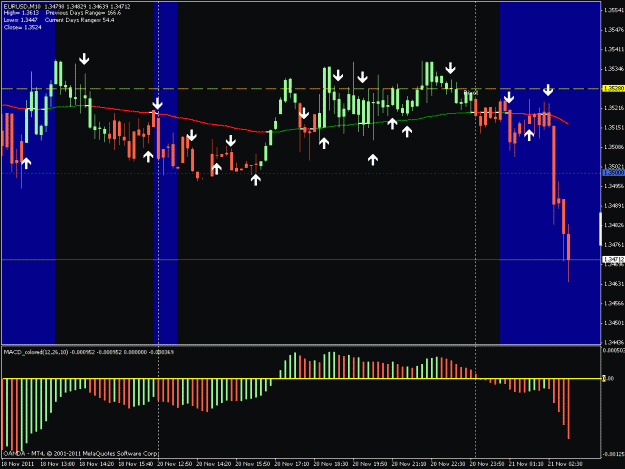Click the 1.35541 price scale label

[614, 10]
